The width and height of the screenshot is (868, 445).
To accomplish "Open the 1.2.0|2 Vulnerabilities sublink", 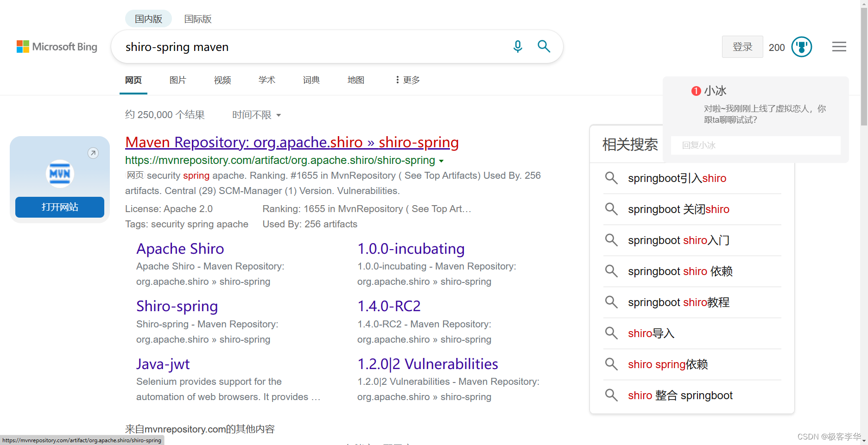I will [428, 364].
